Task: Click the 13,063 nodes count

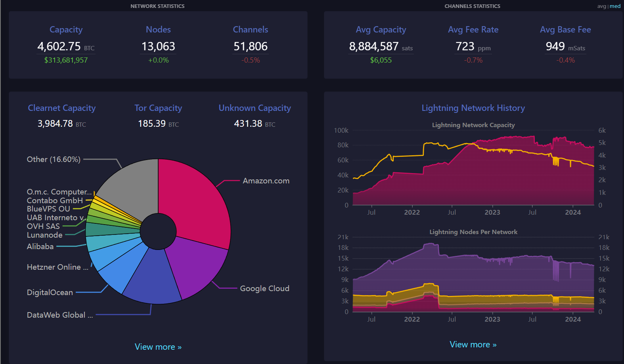Action: (158, 47)
